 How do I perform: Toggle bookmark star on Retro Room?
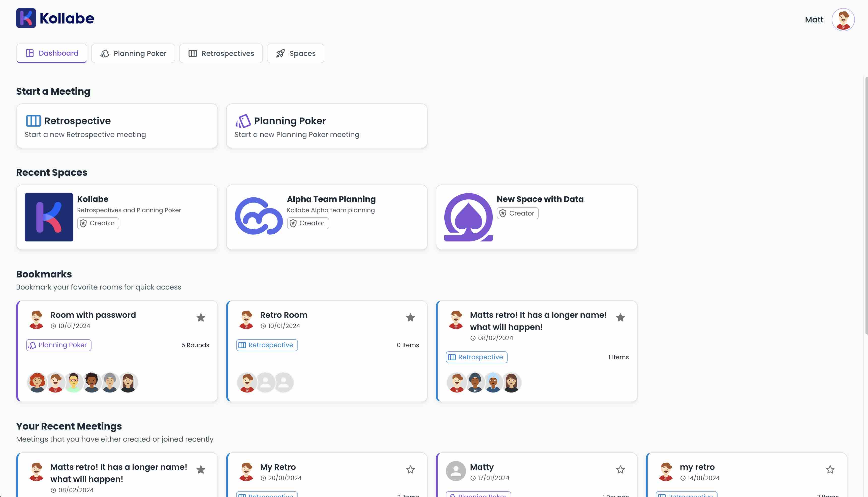click(x=411, y=317)
